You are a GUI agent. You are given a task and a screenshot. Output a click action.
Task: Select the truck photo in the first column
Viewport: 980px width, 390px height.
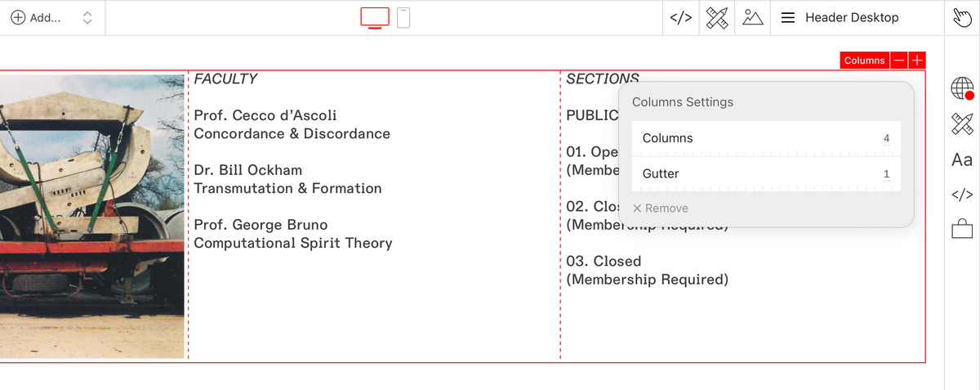click(91, 216)
